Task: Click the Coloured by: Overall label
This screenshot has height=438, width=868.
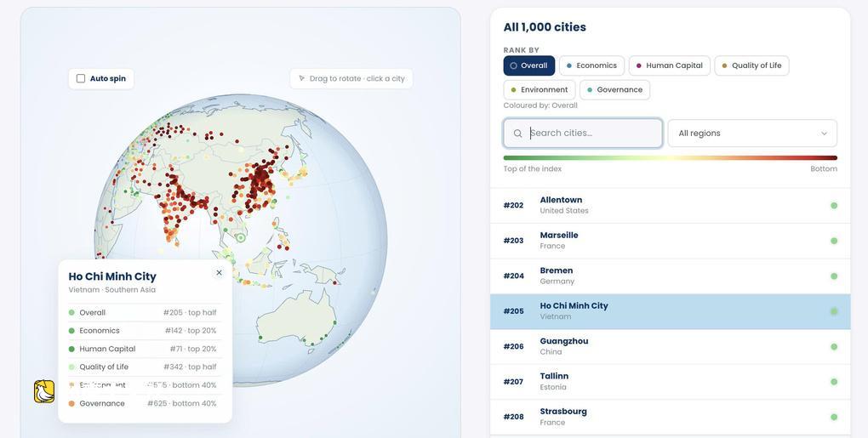Action: click(540, 105)
